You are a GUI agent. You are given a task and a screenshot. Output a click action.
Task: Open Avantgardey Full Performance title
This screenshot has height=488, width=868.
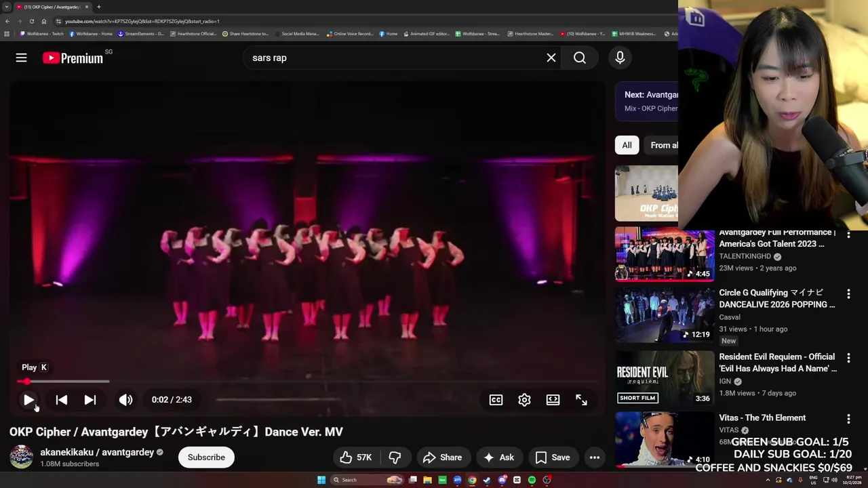coord(777,238)
